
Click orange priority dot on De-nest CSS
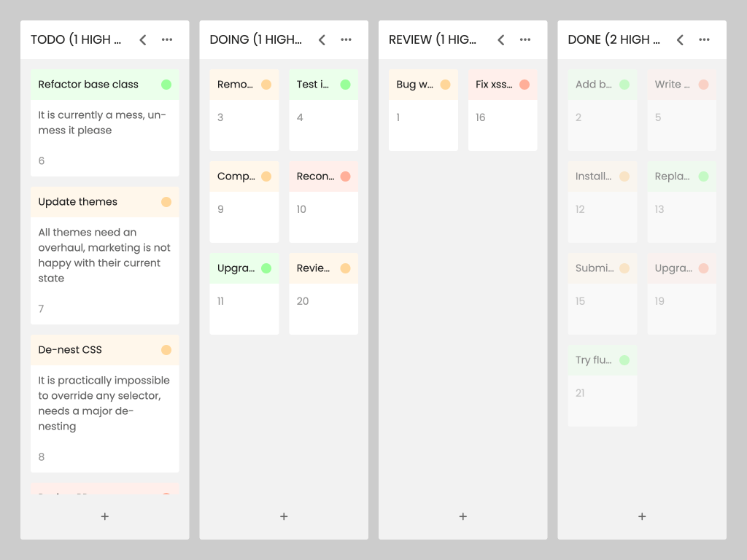pos(166,350)
